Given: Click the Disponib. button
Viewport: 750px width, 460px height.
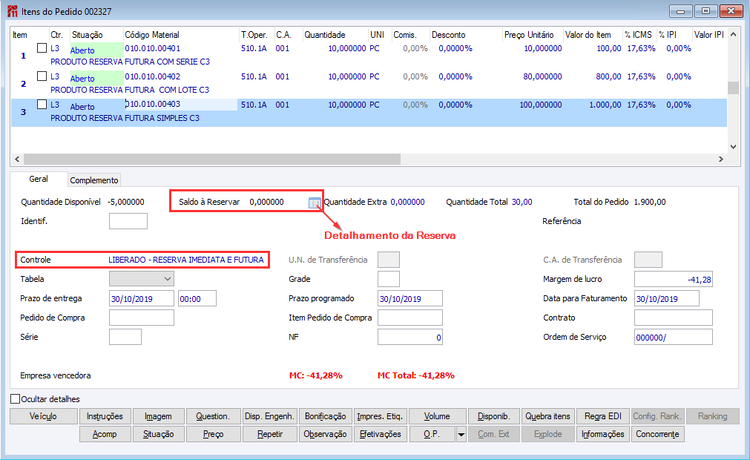Looking at the screenshot, I should 494,416.
